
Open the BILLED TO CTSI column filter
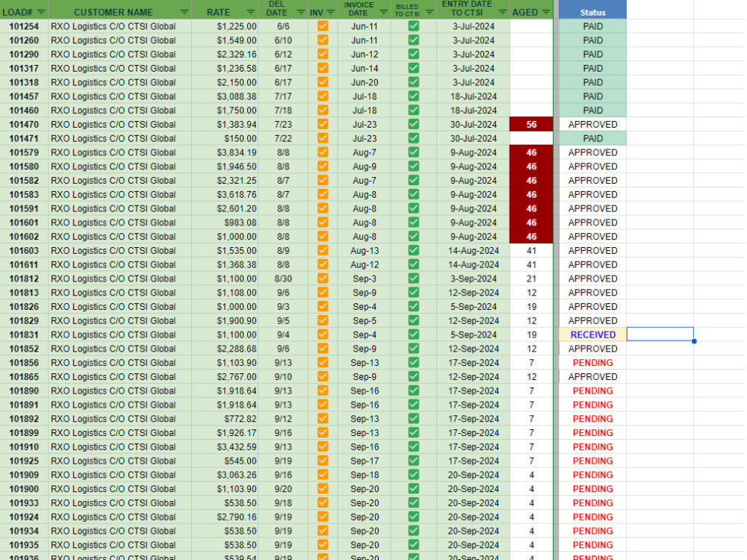[x=430, y=13]
